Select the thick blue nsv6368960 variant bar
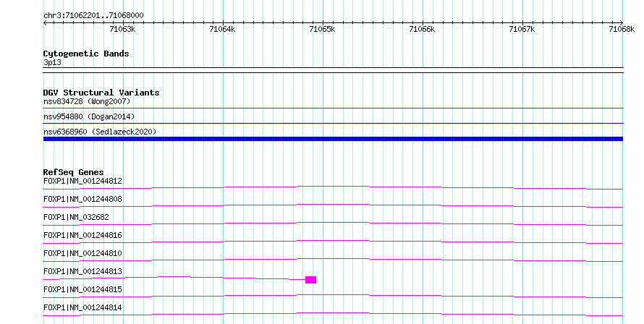The width and height of the screenshot is (644, 324). pos(333,139)
